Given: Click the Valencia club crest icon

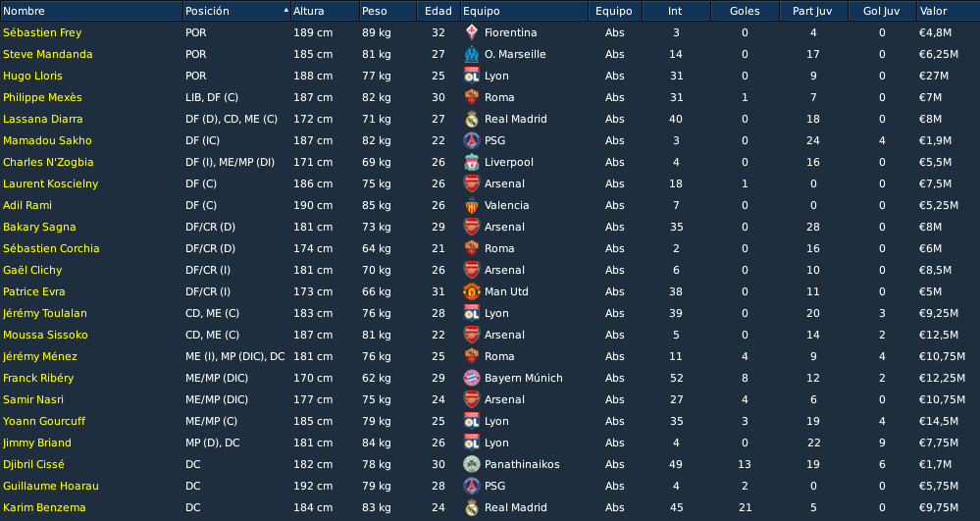Looking at the screenshot, I should pyautogui.click(x=472, y=206).
